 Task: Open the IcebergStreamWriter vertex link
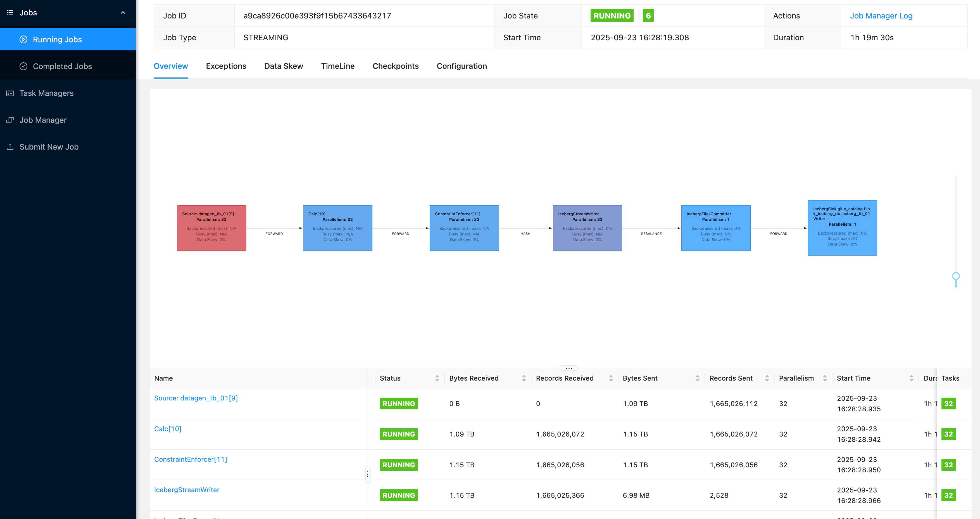click(x=186, y=490)
